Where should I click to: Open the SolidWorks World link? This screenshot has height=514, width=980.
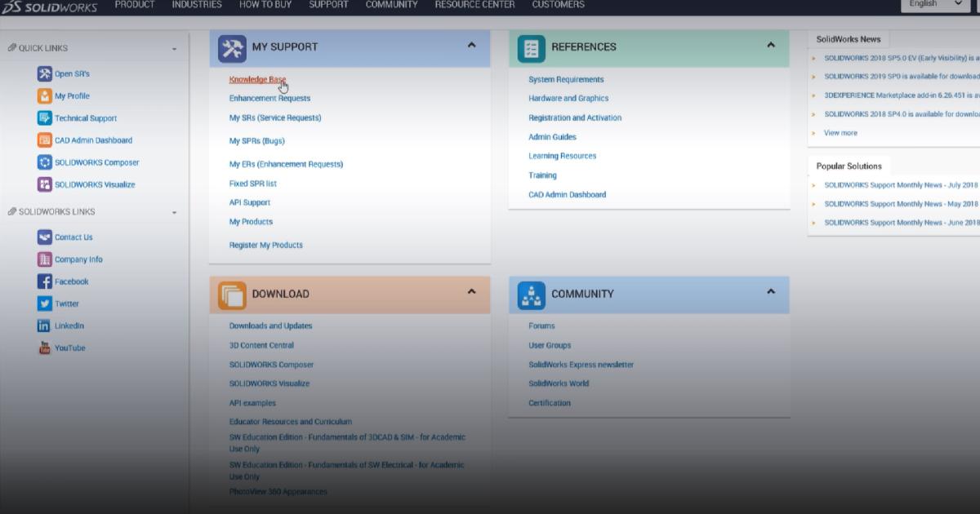point(559,383)
